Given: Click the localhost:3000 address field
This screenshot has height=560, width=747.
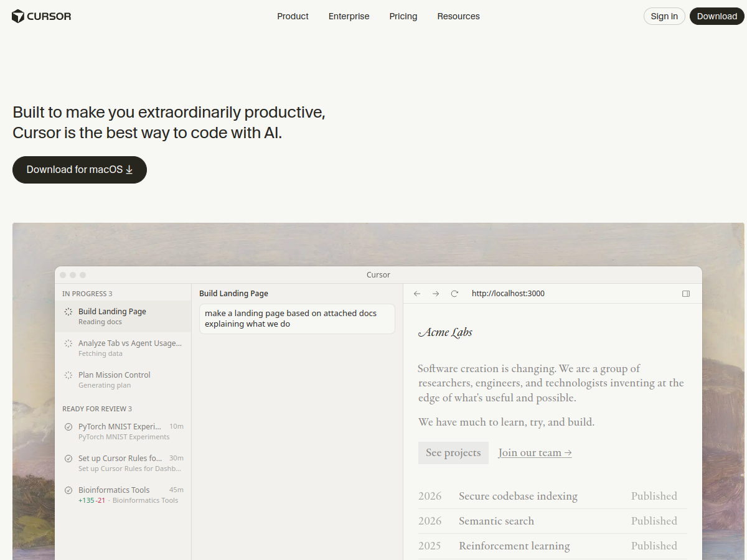Looking at the screenshot, I should [508, 294].
